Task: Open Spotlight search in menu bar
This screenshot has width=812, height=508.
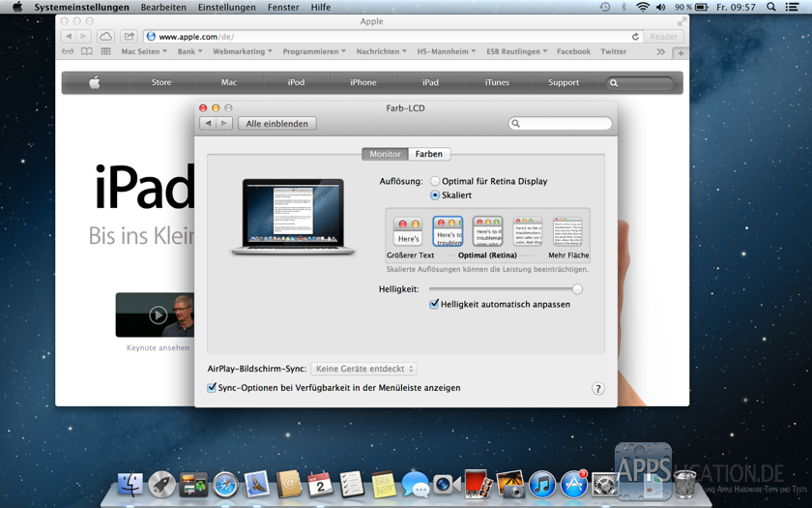Action: coord(771,7)
